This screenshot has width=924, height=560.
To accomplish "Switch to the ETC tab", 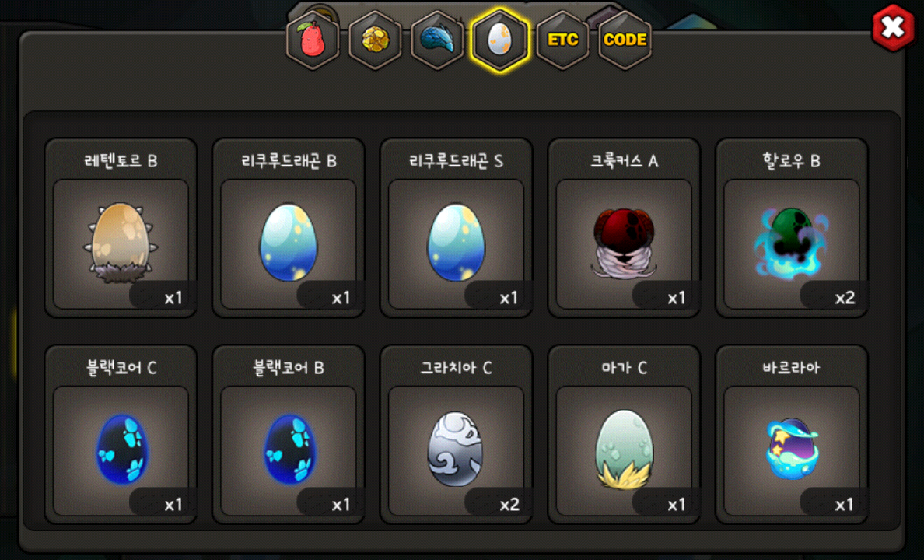I will coord(563,40).
